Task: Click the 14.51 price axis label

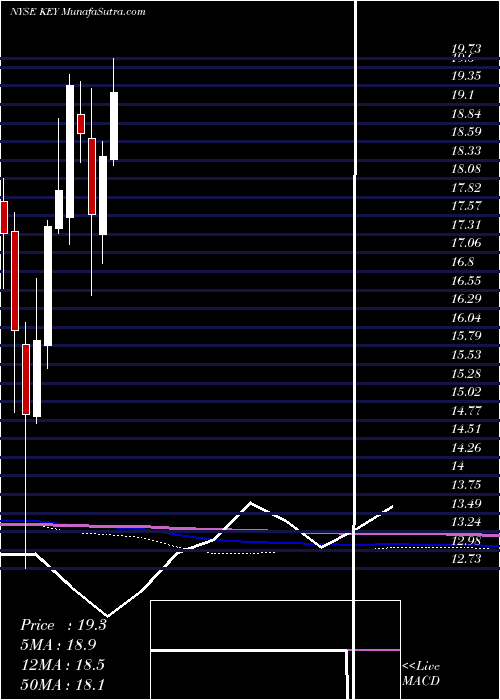Action: [x=466, y=429]
